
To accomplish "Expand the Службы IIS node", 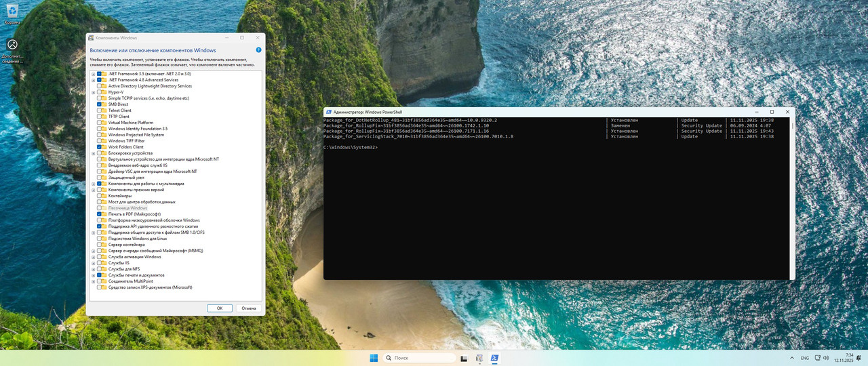I will pos(93,263).
